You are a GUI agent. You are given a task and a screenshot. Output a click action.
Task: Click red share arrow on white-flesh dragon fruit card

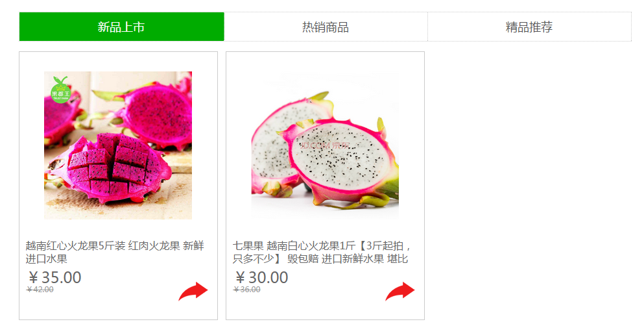pyautogui.click(x=400, y=291)
